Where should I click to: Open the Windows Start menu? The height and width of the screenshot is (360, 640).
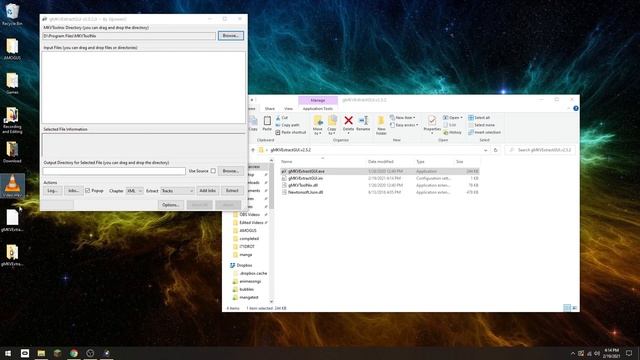pyautogui.click(x=8, y=353)
